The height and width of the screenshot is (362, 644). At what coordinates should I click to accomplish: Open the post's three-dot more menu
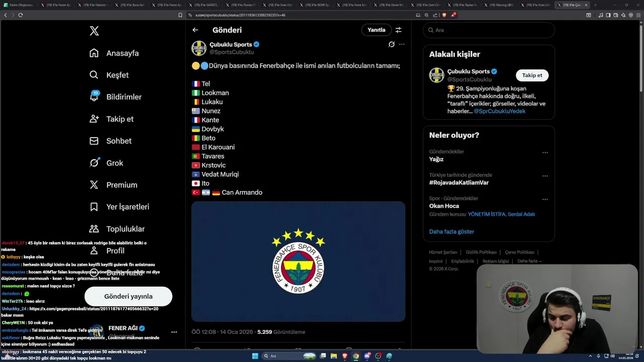[401, 44]
